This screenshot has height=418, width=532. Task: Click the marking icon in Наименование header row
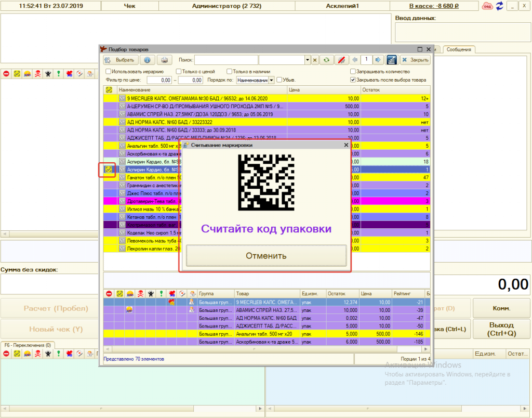coord(109,90)
